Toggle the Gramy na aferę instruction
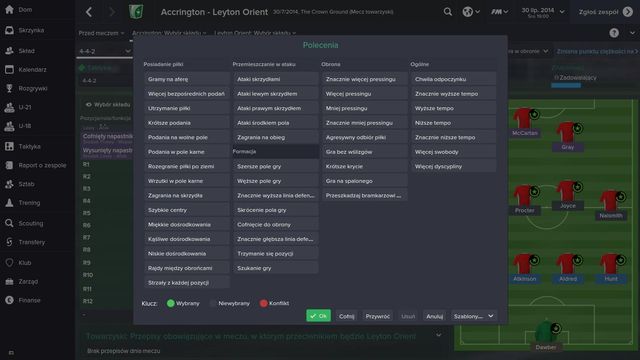640x360 pixels. coord(187,79)
